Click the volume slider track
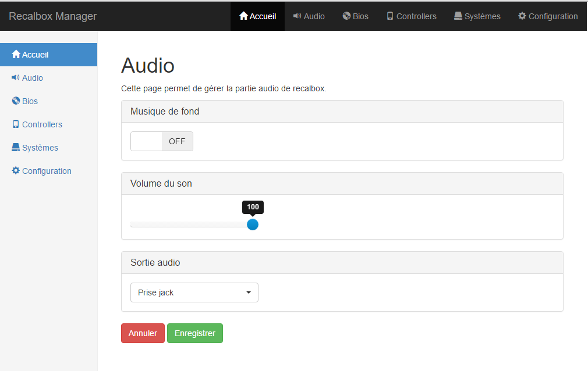 point(192,224)
